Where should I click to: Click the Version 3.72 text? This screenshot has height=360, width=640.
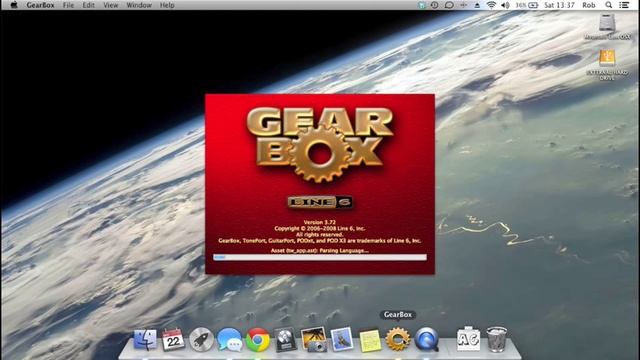click(320, 222)
